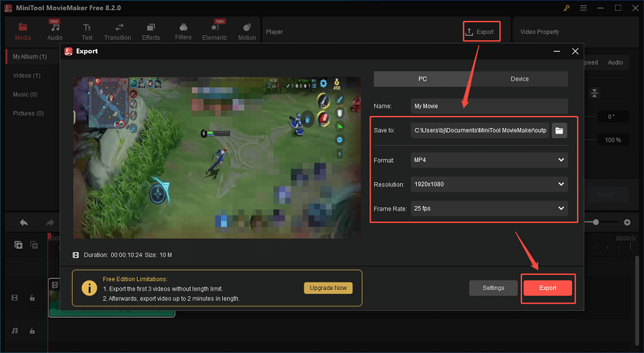Toggle the audio track lock

[x=32, y=331]
